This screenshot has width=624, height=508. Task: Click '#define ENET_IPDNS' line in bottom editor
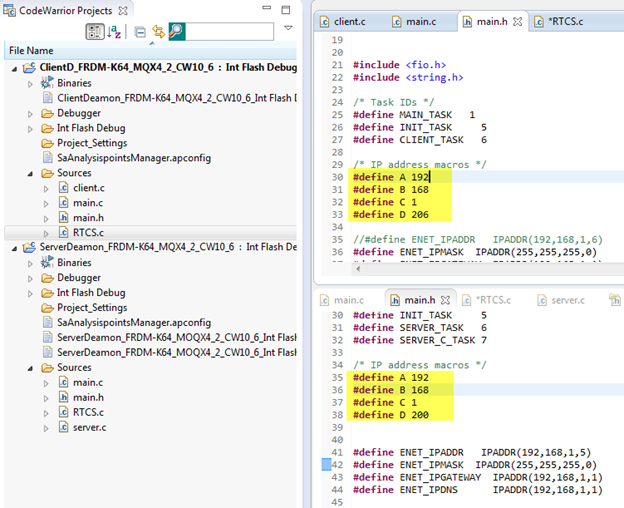pos(478,490)
